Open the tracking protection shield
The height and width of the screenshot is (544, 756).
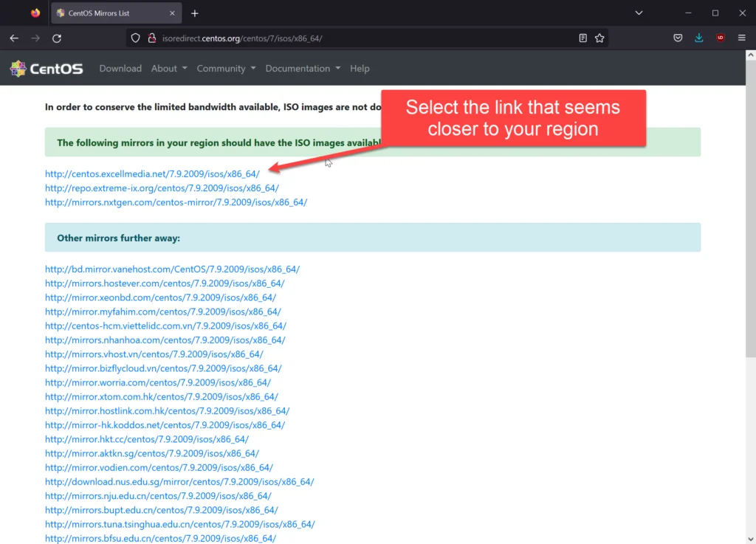[135, 38]
